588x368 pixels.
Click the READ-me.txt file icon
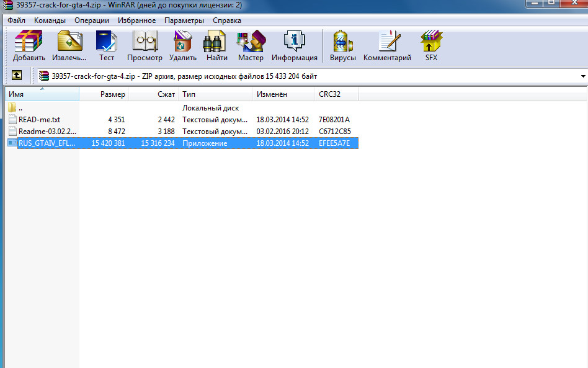point(12,119)
